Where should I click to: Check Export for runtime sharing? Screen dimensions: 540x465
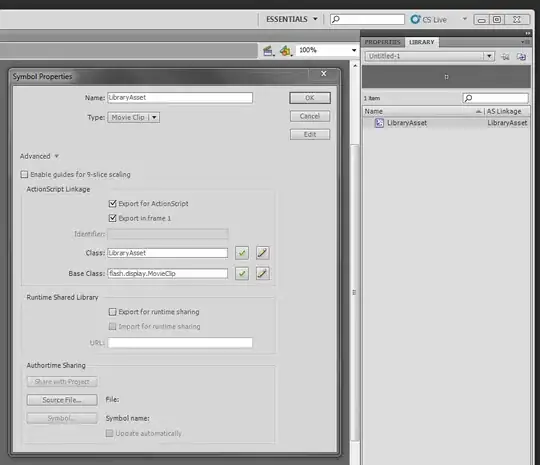tap(112, 312)
